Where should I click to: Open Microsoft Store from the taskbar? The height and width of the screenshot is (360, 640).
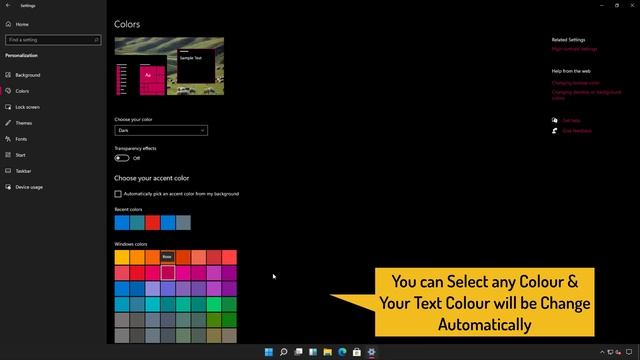[x=357, y=352]
